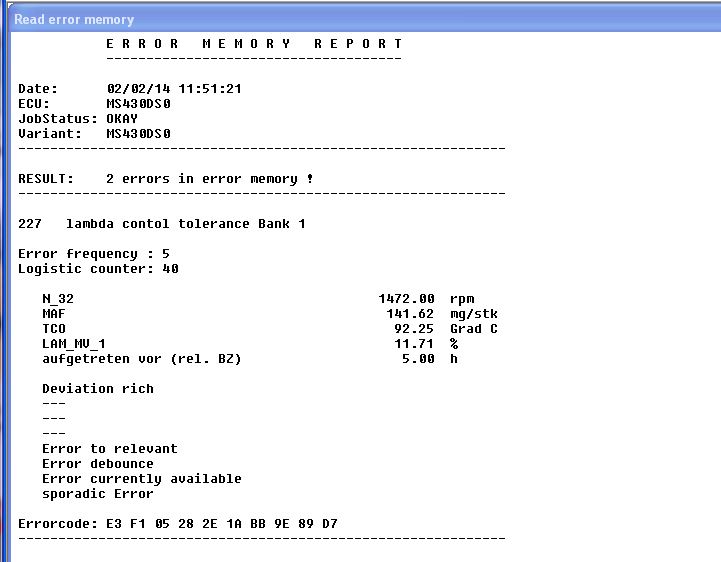Click the LAM_MV_1 parameter label

tap(74, 344)
